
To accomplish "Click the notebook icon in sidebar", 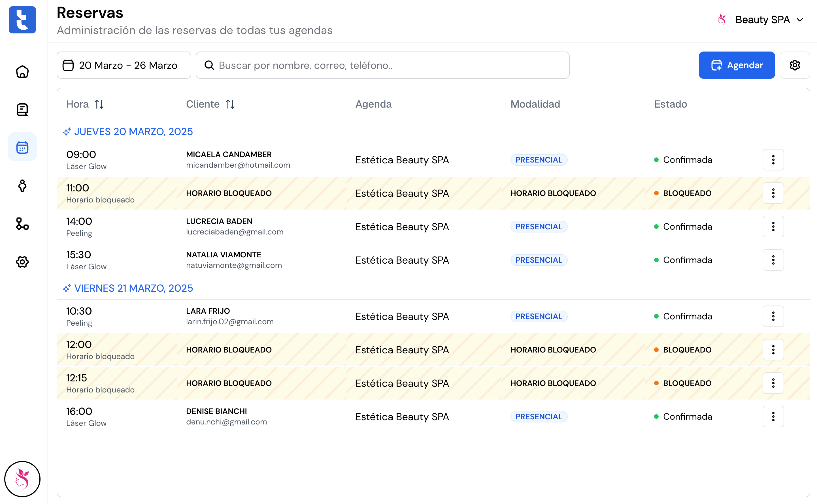I will tap(22, 110).
